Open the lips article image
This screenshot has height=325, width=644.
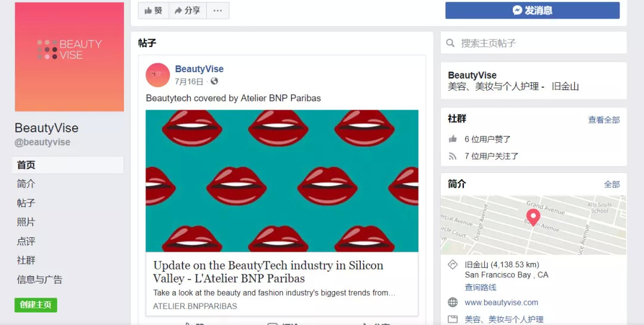click(x=282, y=181)
